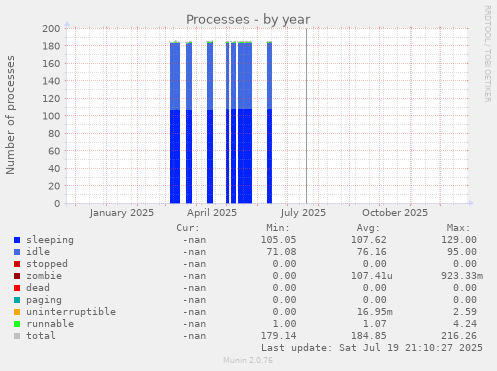Click the 'January 2025' axis label
Screen dimensions: 497x371
(x=122, y=213)
